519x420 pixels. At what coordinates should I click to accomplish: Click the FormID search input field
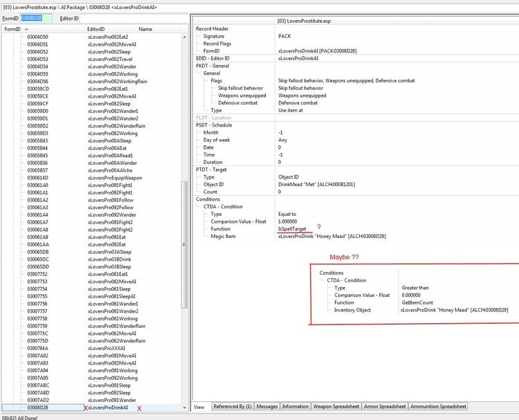click(36, 18)
